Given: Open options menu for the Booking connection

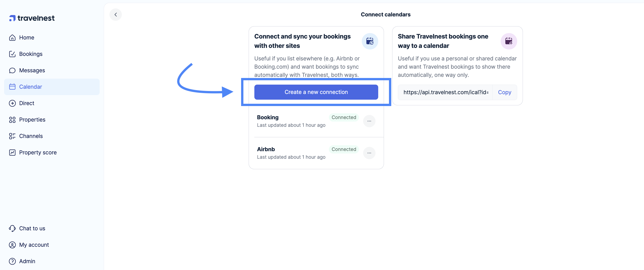Looking at the screenshot, I should (x=369, y=121).
